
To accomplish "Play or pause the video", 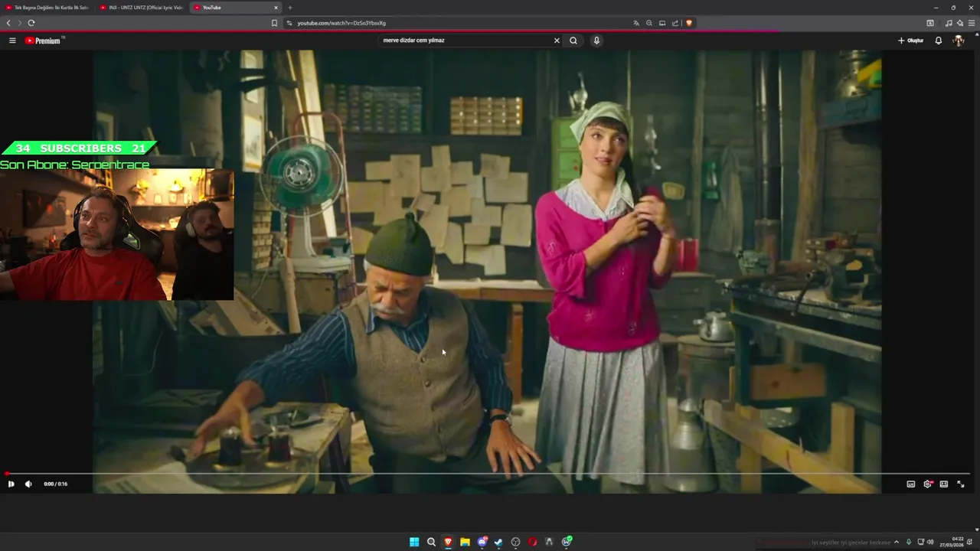I will [x=11, y=484].
